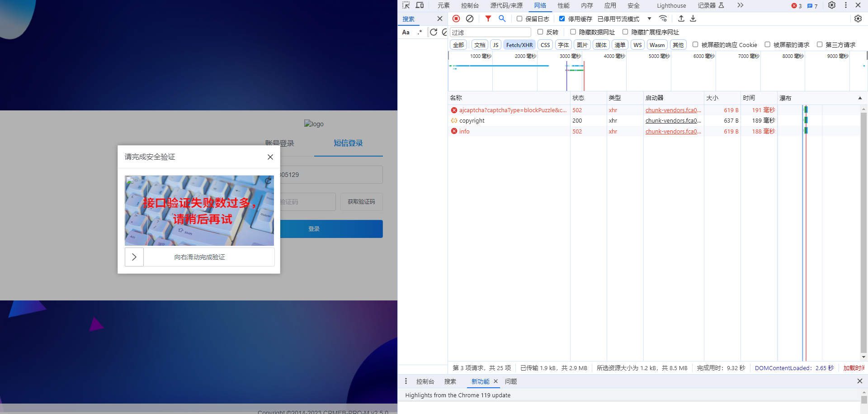Close the security verification dialog
868x414 pixels.
270,157
